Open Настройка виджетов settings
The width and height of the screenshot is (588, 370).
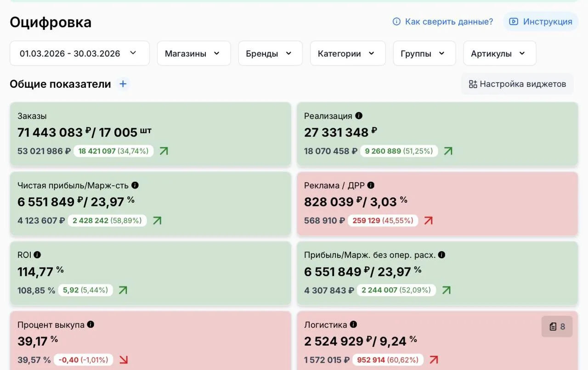coord(518,84)
